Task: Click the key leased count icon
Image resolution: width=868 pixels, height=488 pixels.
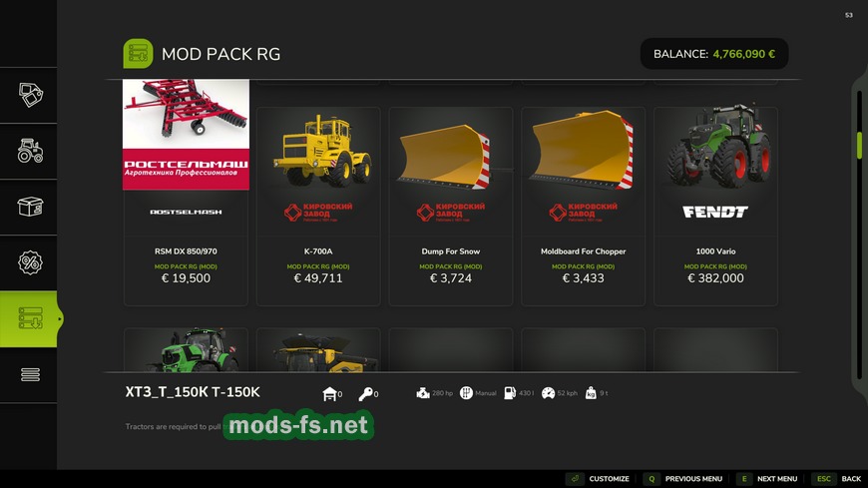Action: pos(365,394)
